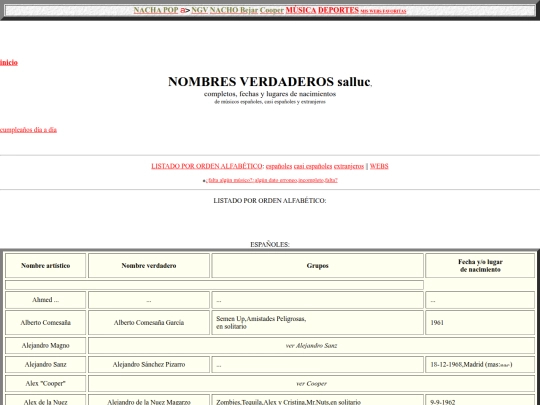This screenshot has height=405, width=540.
Task: Jump to the 'casi españoles' list link
Action: point(313,166)
